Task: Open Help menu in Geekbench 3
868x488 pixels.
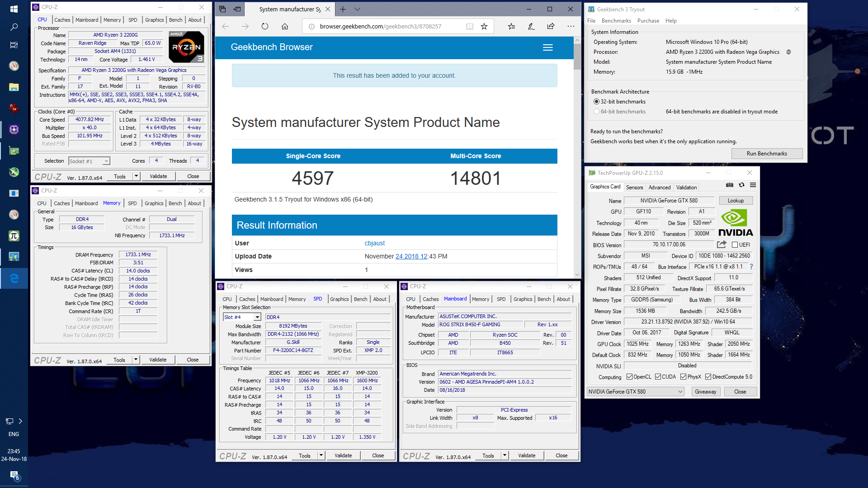Action: (671, 21)
